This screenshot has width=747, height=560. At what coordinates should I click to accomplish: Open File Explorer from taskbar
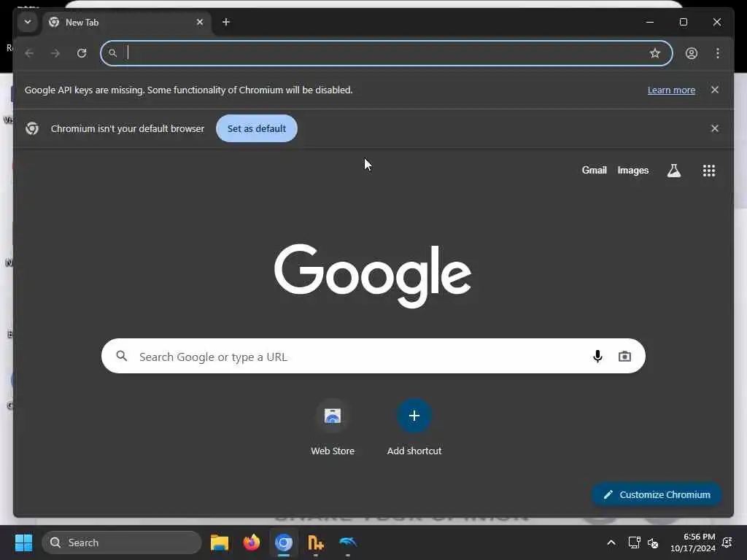[220, 542]
